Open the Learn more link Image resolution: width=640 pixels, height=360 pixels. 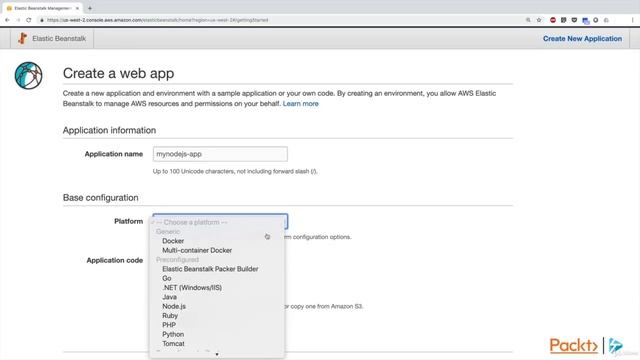pos(300,104)
